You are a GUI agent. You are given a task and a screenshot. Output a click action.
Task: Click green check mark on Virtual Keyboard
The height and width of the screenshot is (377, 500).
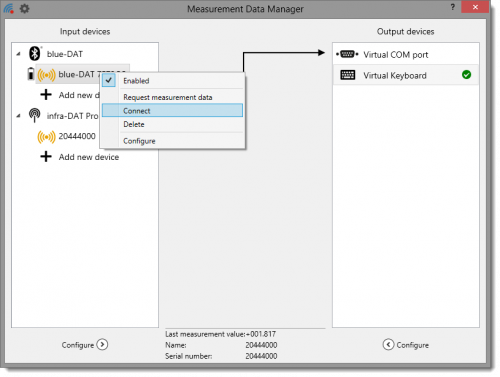tap(467, 75)
